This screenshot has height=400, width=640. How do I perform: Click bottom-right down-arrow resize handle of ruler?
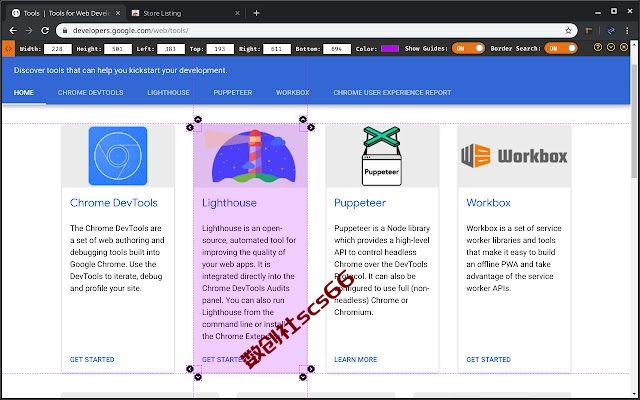pos(302,377)
